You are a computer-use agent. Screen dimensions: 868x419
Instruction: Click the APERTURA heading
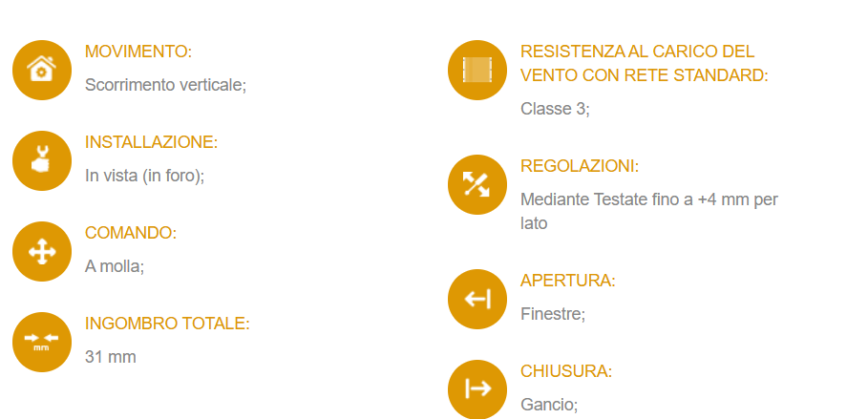568,281
